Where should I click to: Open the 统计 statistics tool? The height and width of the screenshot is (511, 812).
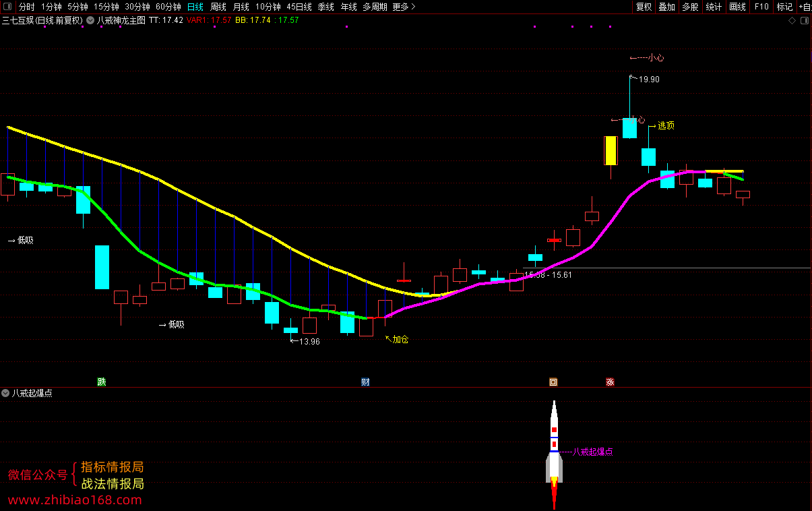tap(714, 7)
